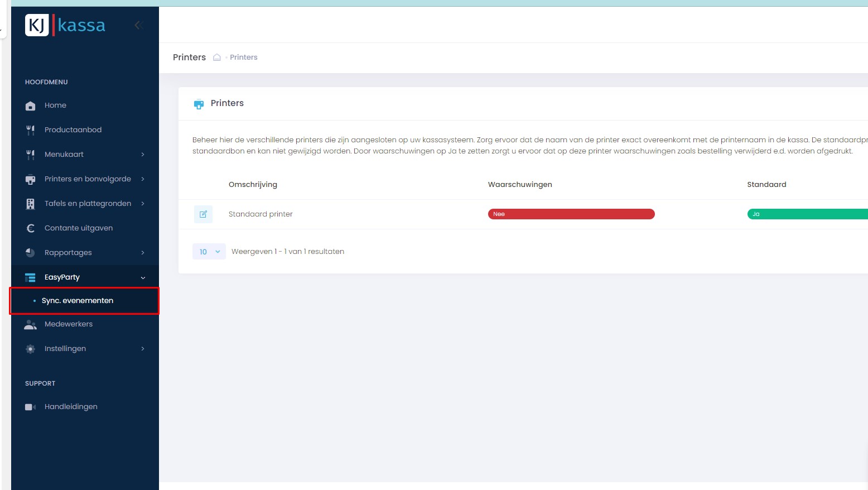Open the page size dropdown showing 10
The height and width of the screenshot is (490, 868).
click(x=209, y=252)
